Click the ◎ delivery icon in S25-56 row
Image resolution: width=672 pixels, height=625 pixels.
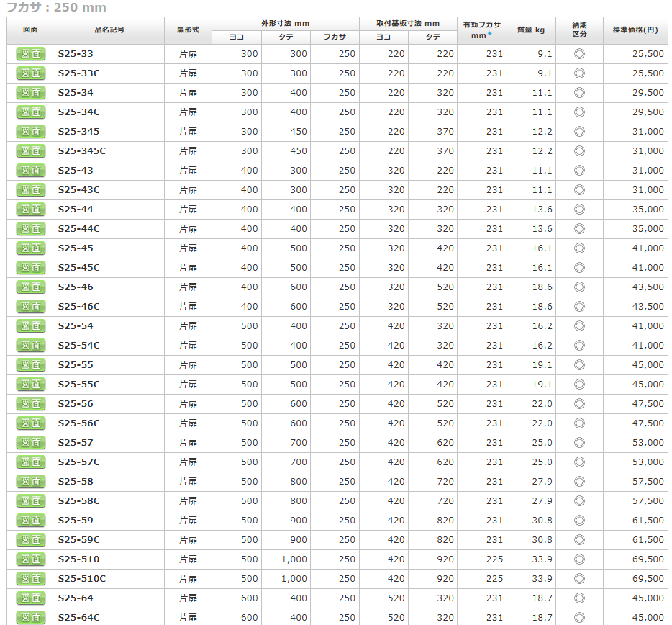point(579,404)
